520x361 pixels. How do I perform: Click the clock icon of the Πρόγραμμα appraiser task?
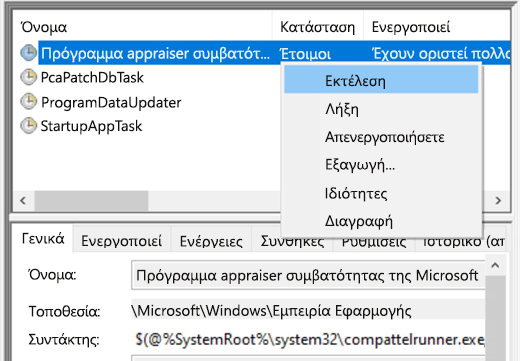tap(29, 53)
